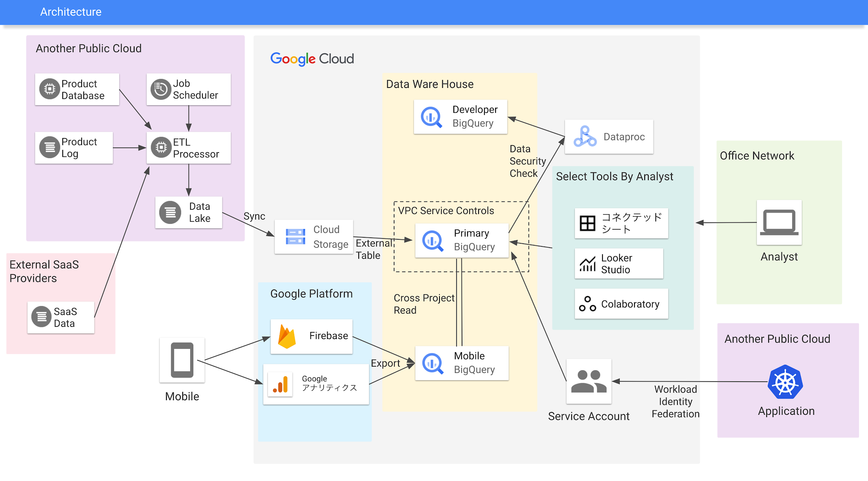Click the Google Platform heading
The width and height of the screenshot is (868, 481).
tap(311, 294)
